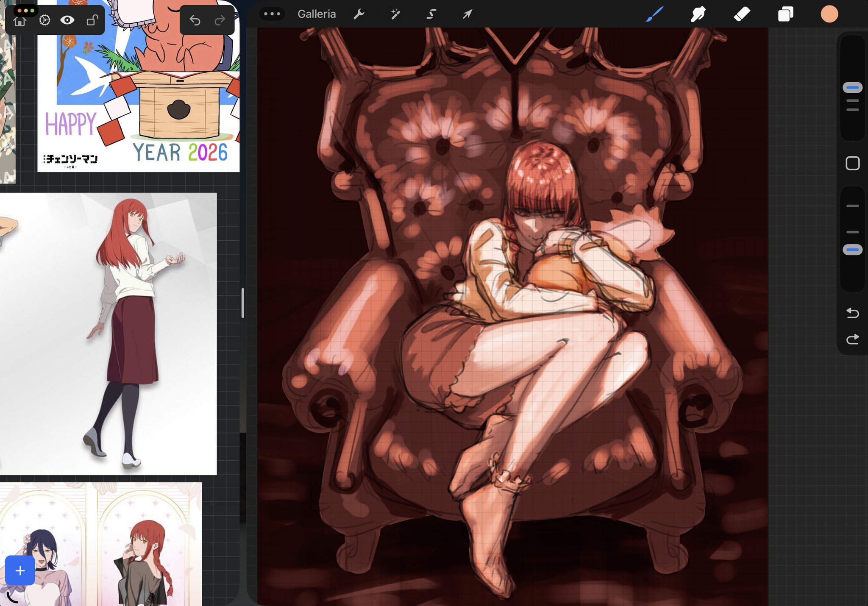Open the three-dot multitasking menu

[x=272, y=14]
